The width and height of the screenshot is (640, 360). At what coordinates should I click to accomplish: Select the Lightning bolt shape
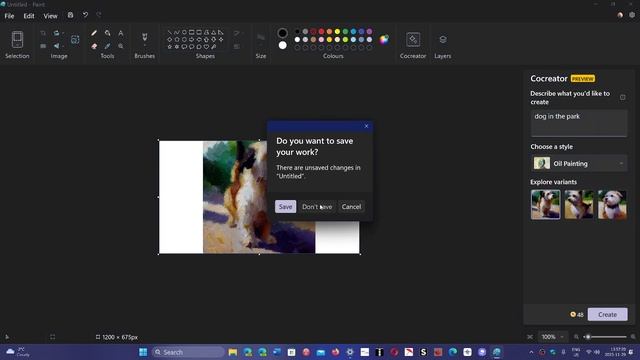(x=213, y=47)
